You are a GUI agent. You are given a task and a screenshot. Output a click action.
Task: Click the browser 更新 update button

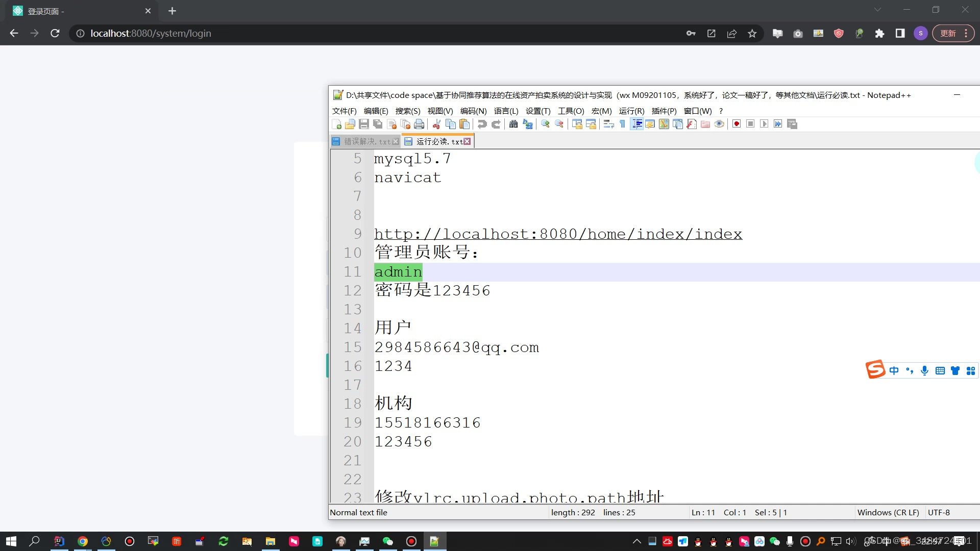[x=948, y=33]
